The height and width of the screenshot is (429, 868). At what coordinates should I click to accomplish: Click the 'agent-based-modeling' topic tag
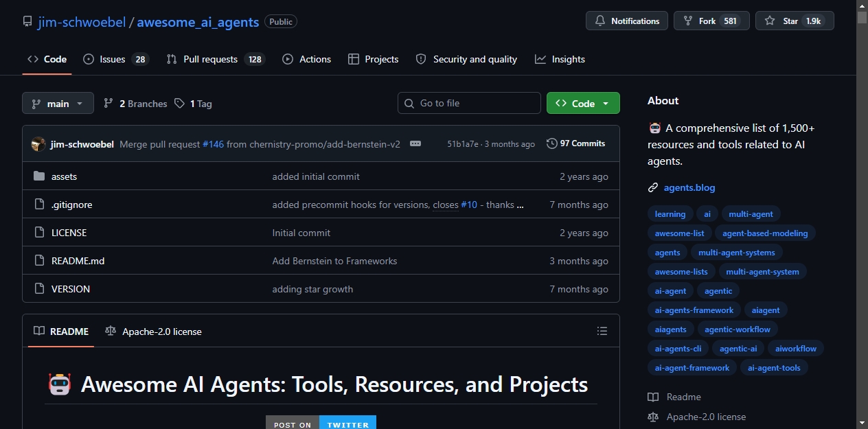pos(765,233)
